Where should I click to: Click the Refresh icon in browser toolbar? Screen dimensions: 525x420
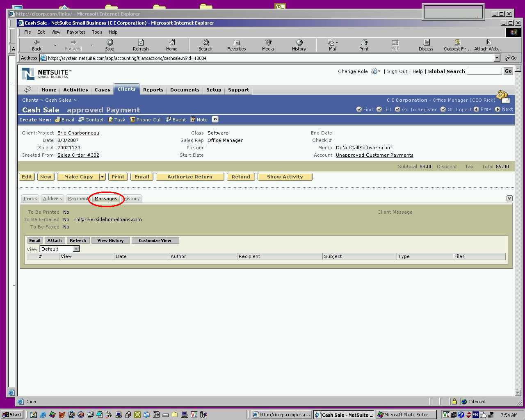pyautogui.click(x=141, y=43)
